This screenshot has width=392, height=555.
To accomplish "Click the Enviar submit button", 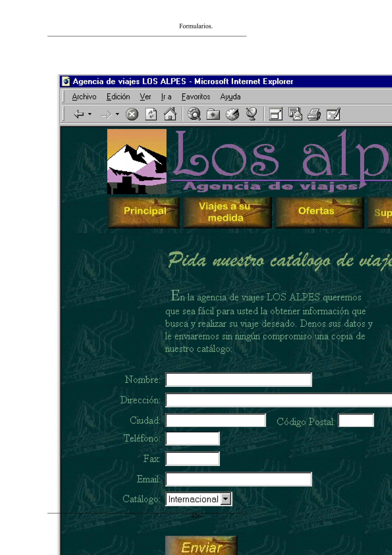I will pyautogui.click(x=201, y=545).
